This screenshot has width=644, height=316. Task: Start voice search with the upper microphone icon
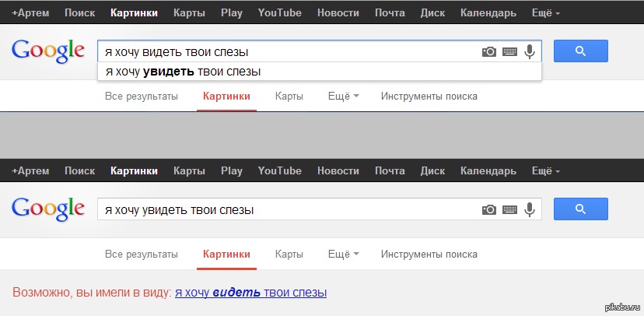[530, 51]
